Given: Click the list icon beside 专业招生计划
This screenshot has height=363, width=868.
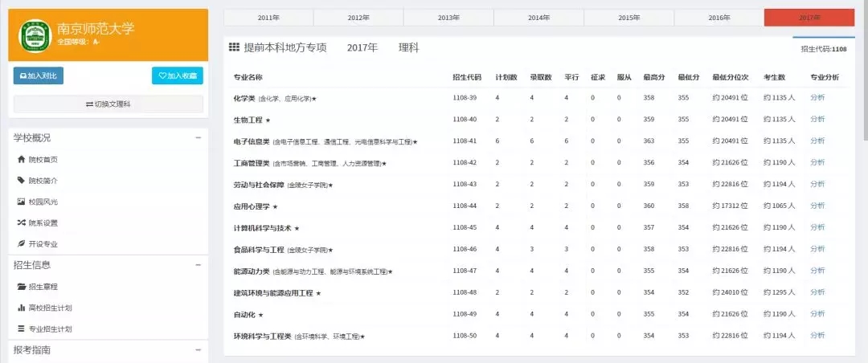Looking at the screenshot, I should [22, 328].
